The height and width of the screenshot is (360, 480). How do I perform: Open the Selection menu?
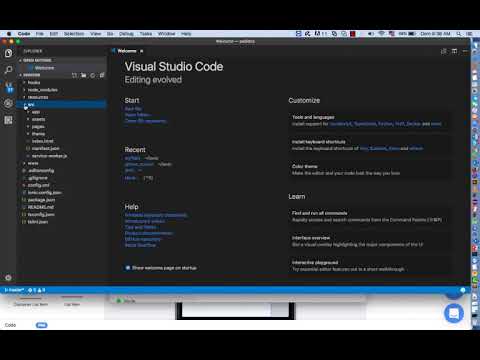coord(74,34)
